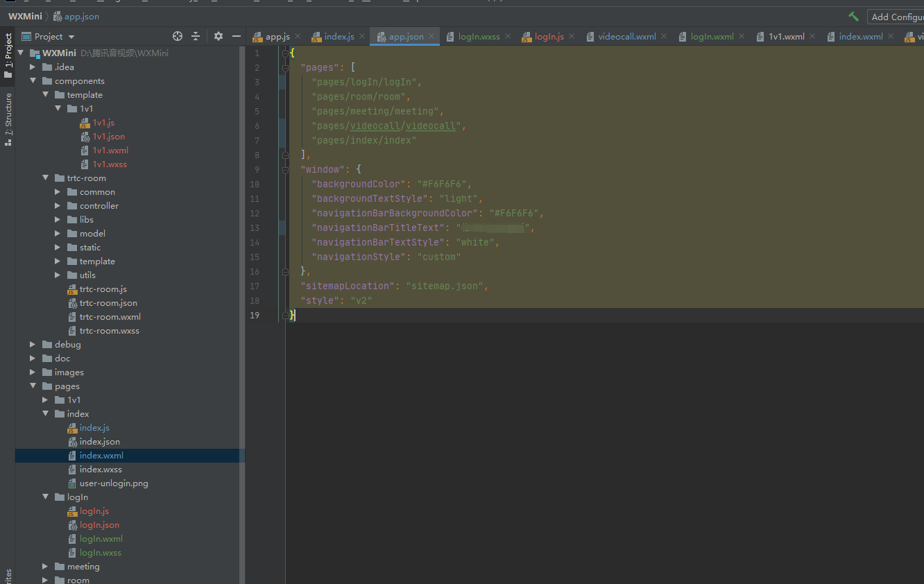Close the logIn.wxml editor tab
The height and width of the screenshot is (584, 924).
click(742, 37)
